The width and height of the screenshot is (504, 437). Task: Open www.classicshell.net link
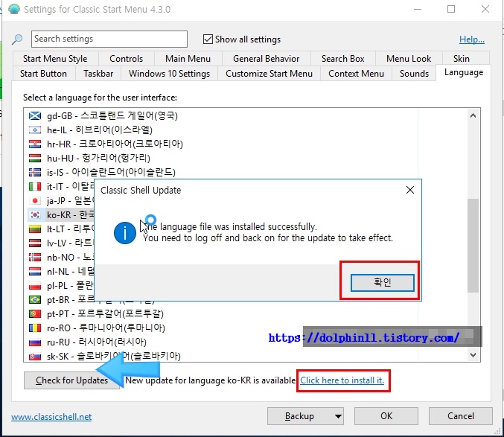[x=51, y=417]
